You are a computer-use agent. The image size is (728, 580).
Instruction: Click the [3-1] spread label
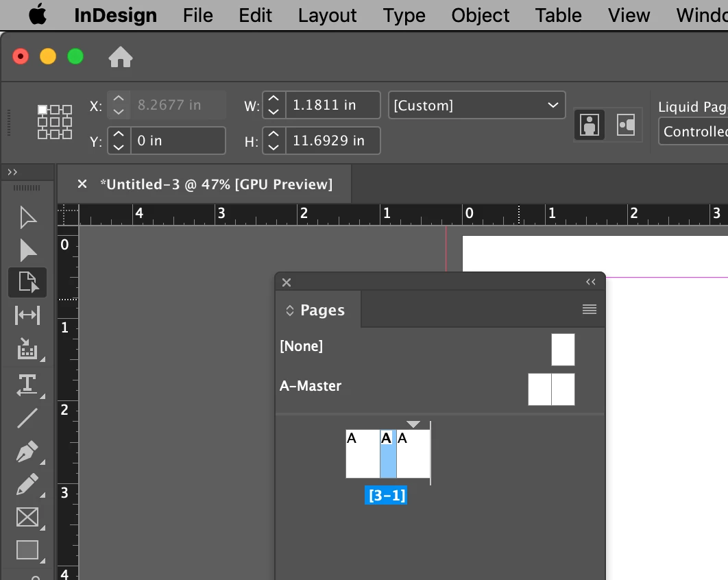point(387,496)
